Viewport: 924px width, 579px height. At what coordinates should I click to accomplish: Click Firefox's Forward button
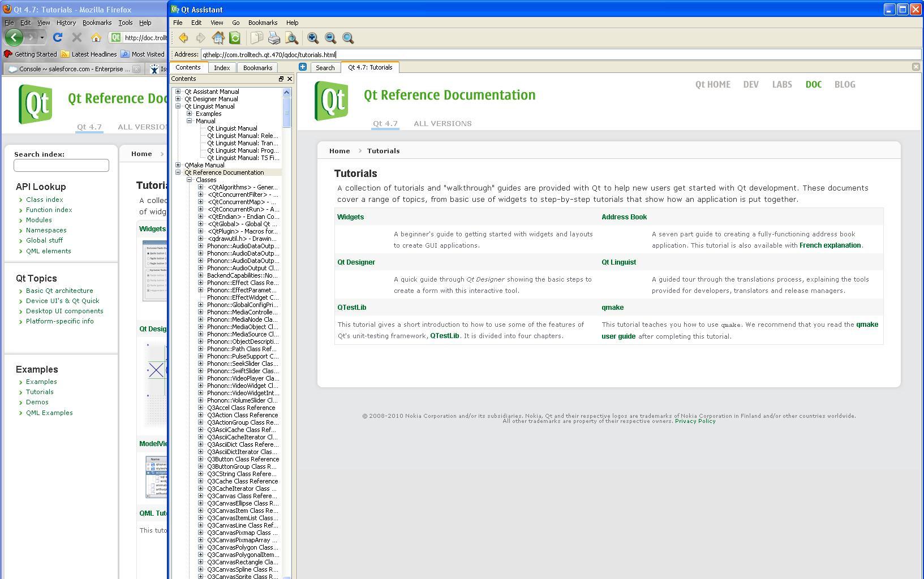coord(32,37)
